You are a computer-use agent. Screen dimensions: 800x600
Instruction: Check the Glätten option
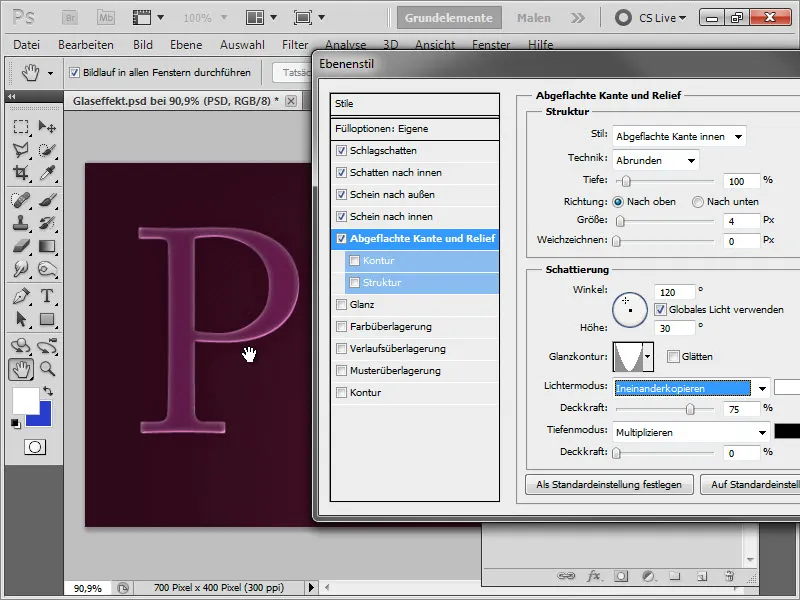click(673, 357)
